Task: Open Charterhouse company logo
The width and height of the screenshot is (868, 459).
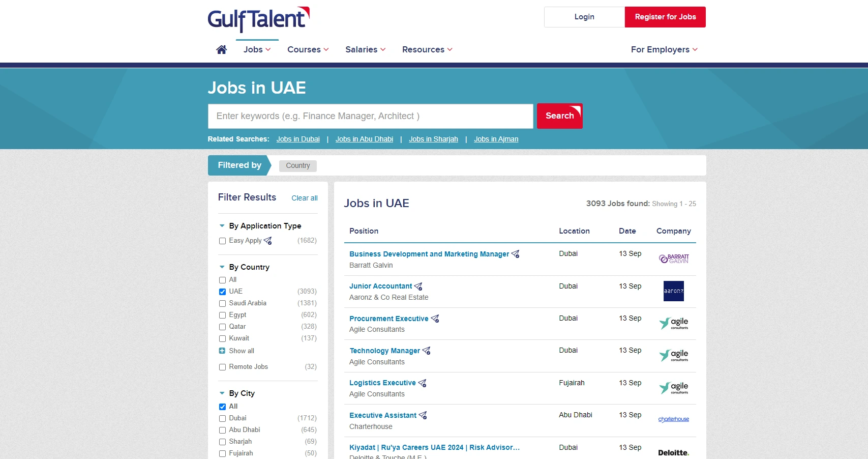Action: click(x=674, y=419)
